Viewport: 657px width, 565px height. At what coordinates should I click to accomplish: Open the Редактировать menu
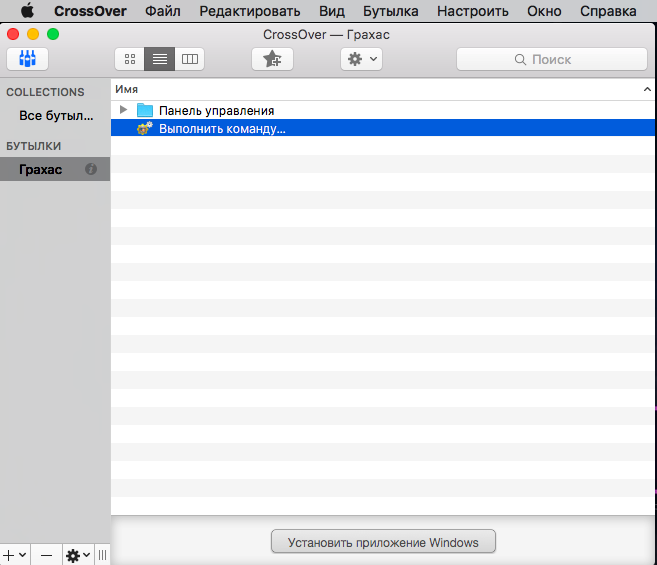tap(250, 11)
